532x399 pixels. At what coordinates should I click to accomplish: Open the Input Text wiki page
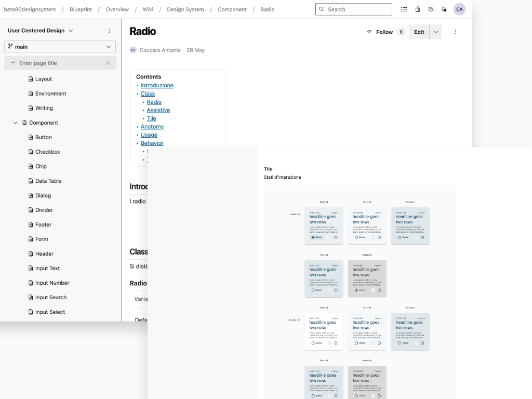47,269
